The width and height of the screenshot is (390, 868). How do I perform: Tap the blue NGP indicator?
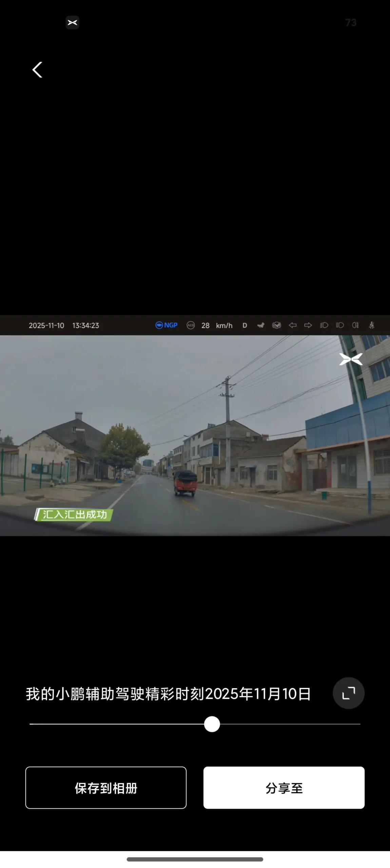click(167, 325)
